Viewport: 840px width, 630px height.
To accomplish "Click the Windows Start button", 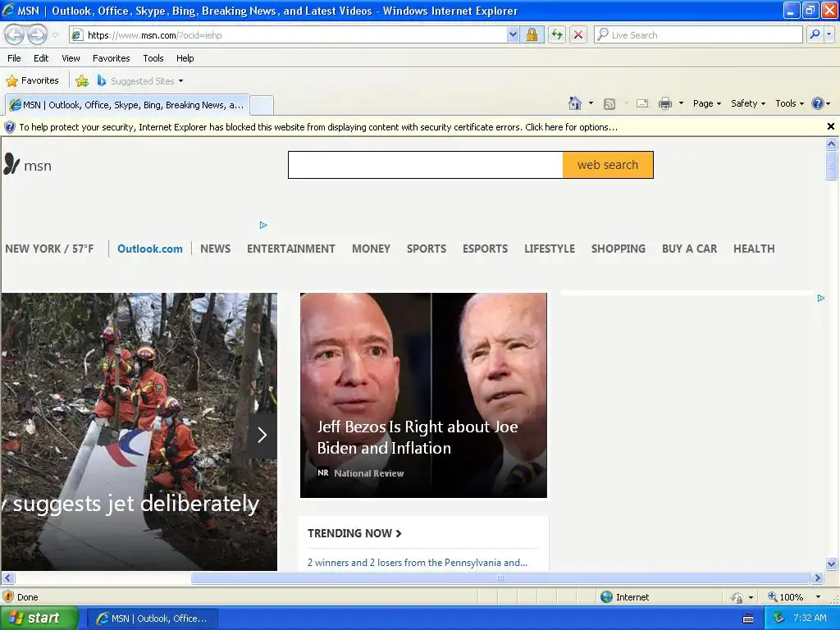I will point(39,619).
